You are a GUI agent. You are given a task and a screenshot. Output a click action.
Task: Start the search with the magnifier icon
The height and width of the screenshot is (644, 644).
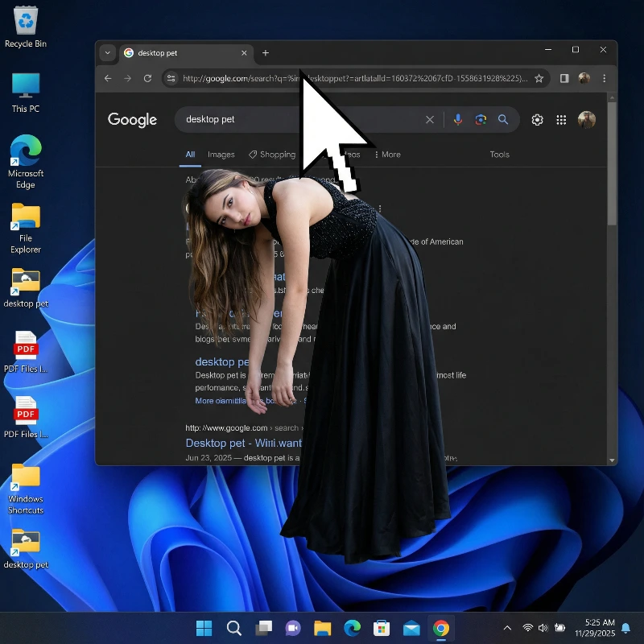pyautogui.click(x=503, y=119)
